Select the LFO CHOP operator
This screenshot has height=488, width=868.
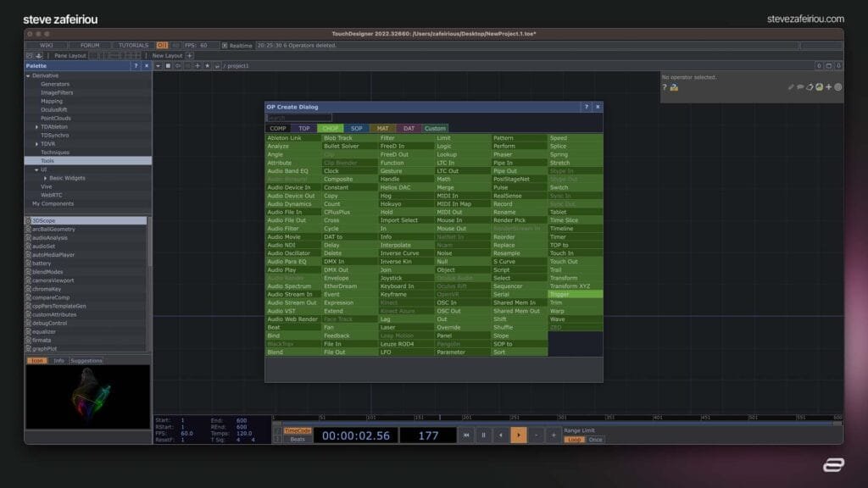(406, 352)
